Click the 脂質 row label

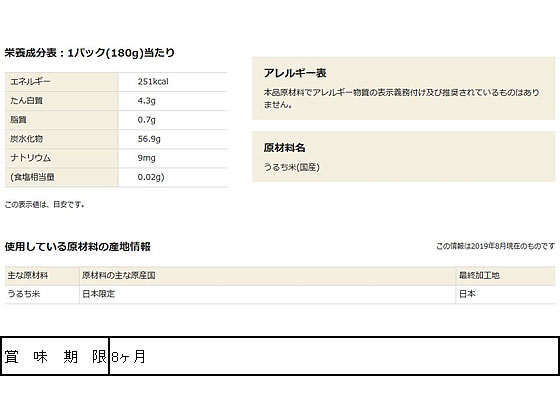pos(18,120)
